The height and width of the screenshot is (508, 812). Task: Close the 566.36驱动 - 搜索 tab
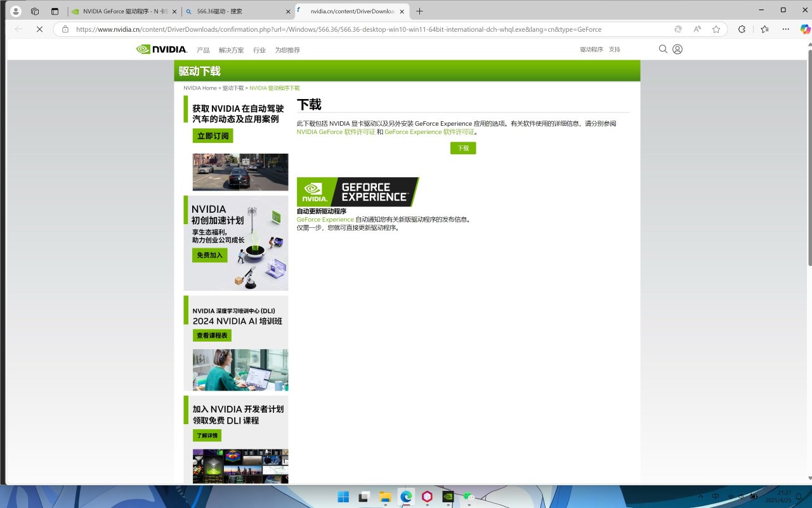tap(288, 11)
